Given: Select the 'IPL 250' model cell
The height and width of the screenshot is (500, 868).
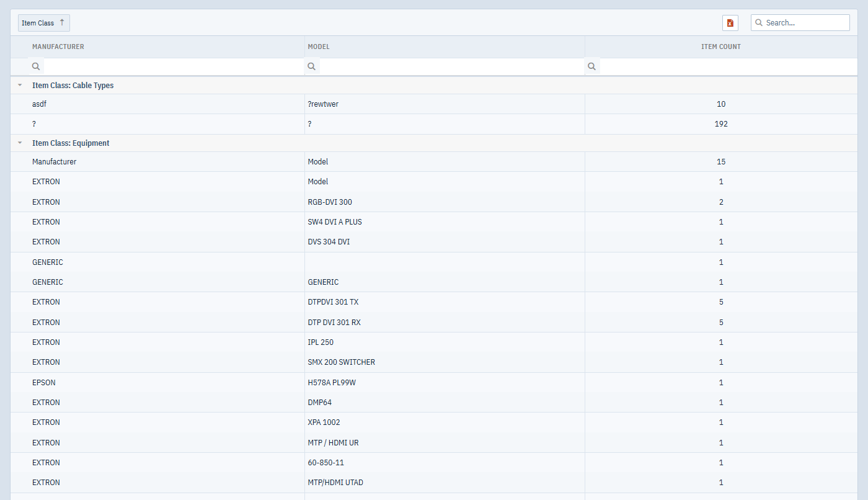Looking at the screenshot, I should 445,342.
